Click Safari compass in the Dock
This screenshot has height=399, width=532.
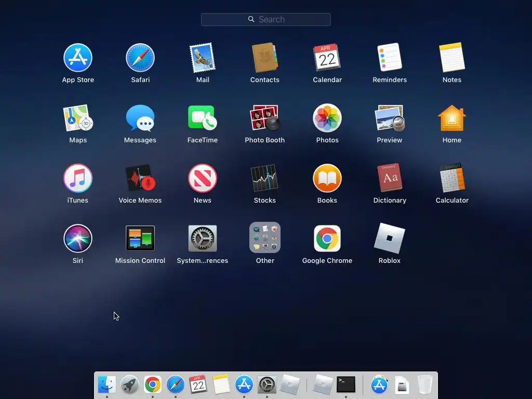tap(176, 384)
